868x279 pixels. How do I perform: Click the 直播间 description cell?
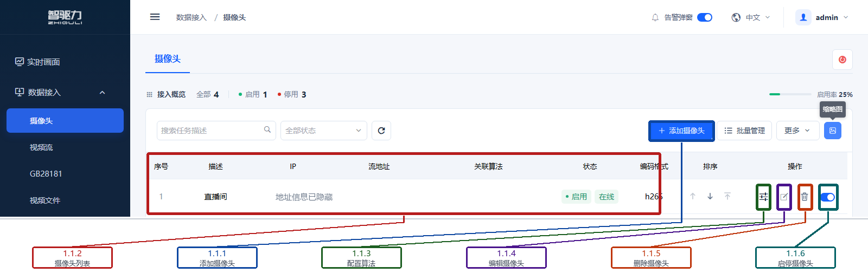click(x=216, y=197)
